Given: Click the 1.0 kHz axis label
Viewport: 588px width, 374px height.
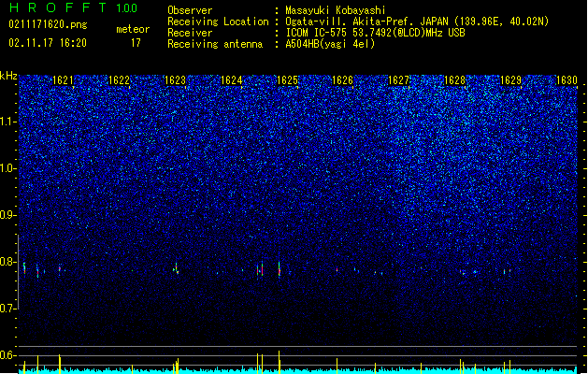Looking at the screenshot, I should (x=8, y=168).
